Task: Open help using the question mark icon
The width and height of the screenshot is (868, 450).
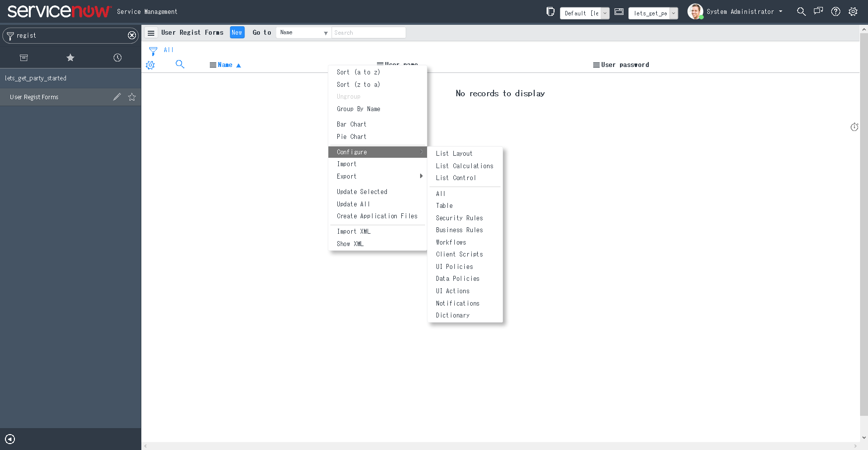Action: [836, 11]
